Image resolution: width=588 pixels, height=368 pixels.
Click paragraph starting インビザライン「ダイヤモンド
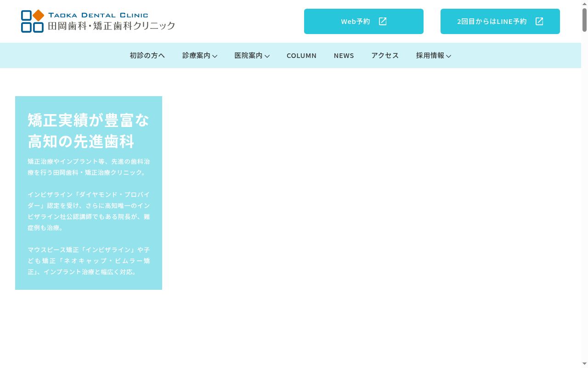tap(89, 211)
